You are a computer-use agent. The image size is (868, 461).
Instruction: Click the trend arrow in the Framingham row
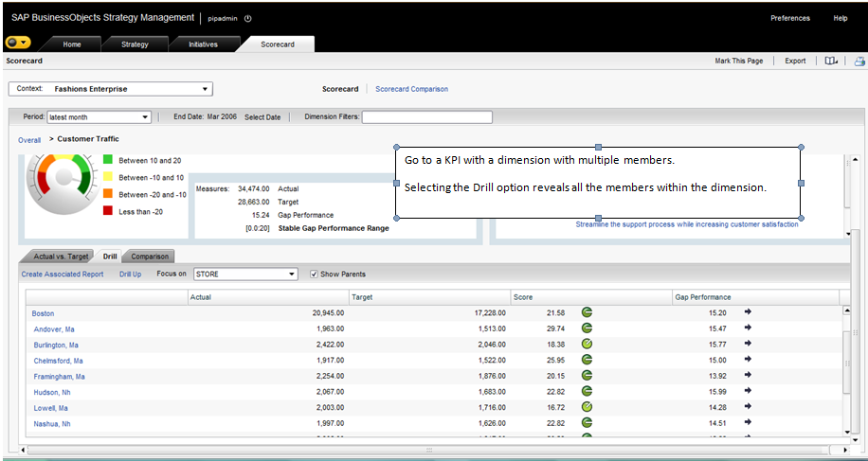click(748, 375)
